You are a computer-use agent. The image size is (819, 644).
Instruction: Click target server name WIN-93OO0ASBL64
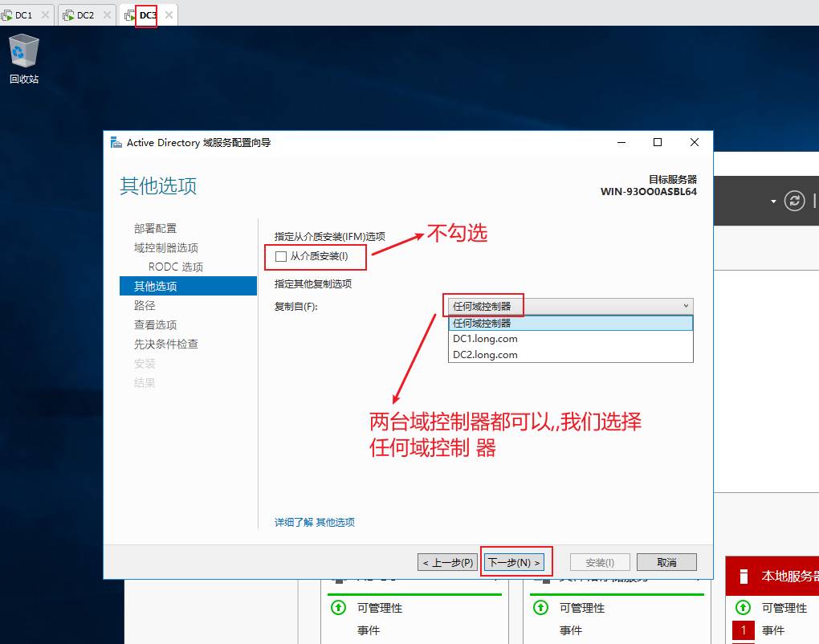coord(648,192)
